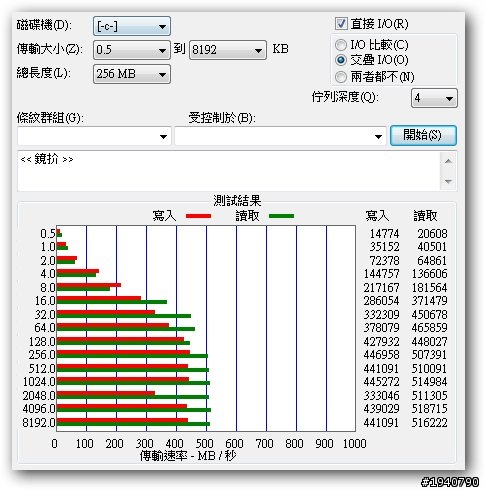Click the 開始(S) start button
The image size is (485, 490).
coord(423,135)
